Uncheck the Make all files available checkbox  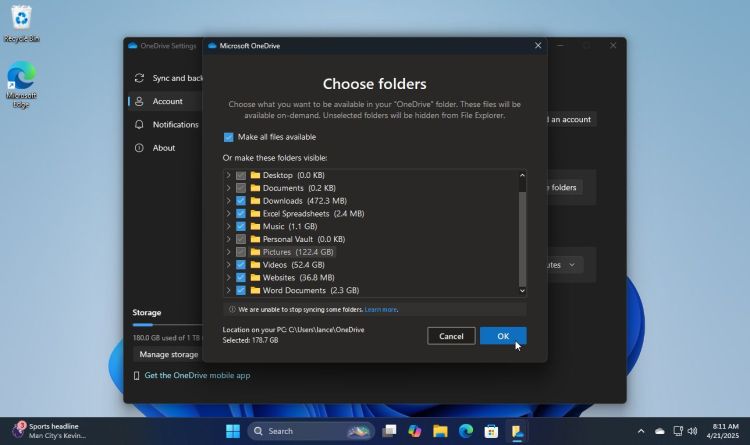pos(228,137)
